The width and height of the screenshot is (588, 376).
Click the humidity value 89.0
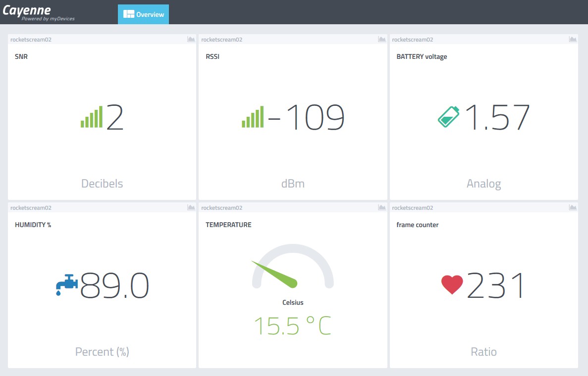[x=114, y=285]
